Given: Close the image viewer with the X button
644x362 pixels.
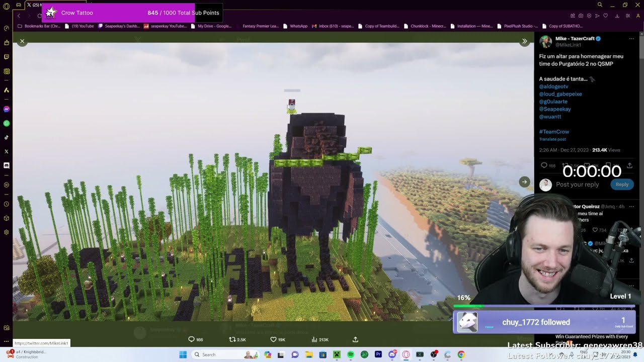Looking at the screenshot, I should pos(22,42).
